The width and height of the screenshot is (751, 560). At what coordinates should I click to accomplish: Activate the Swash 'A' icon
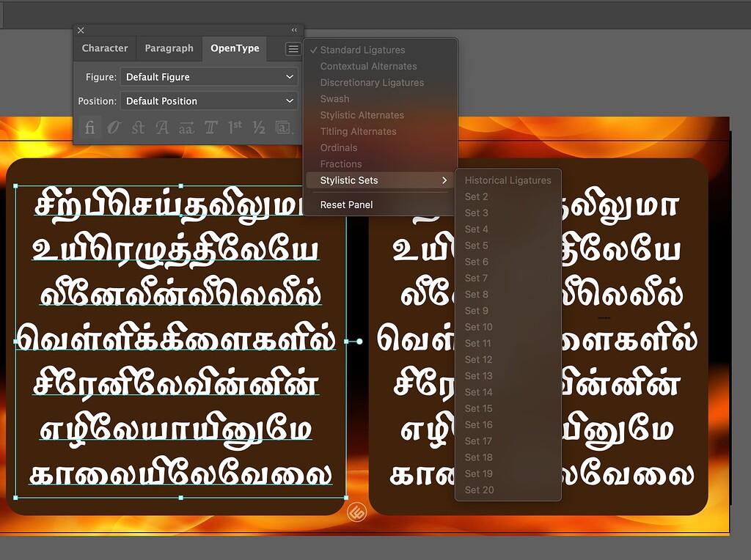[x=161, y=127]
